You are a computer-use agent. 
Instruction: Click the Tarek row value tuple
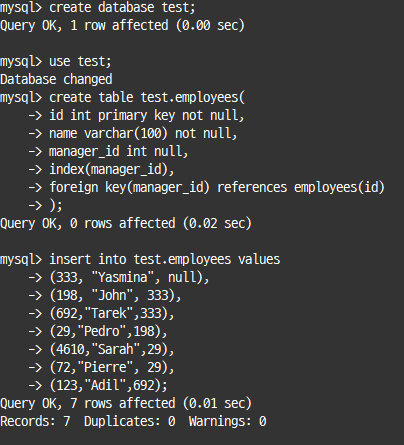(112, 314)
